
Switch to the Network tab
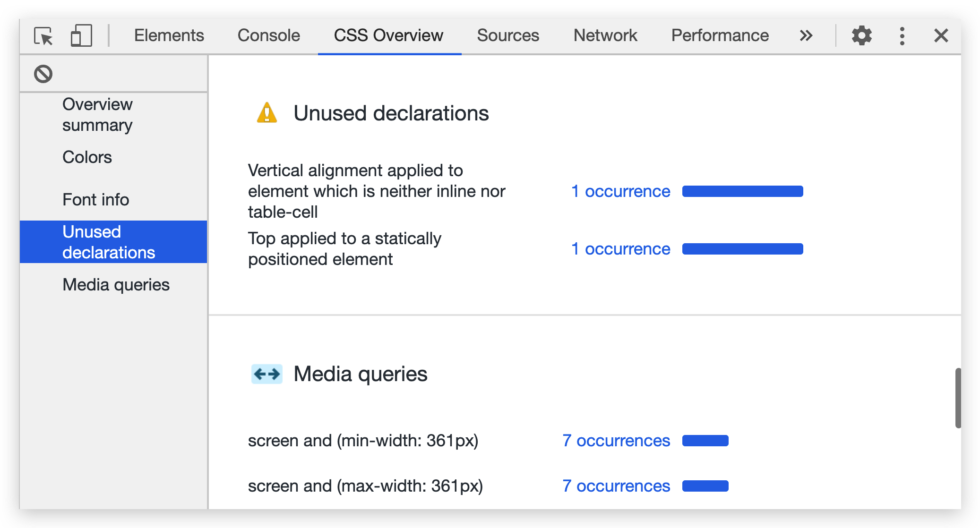coord(605,36)
